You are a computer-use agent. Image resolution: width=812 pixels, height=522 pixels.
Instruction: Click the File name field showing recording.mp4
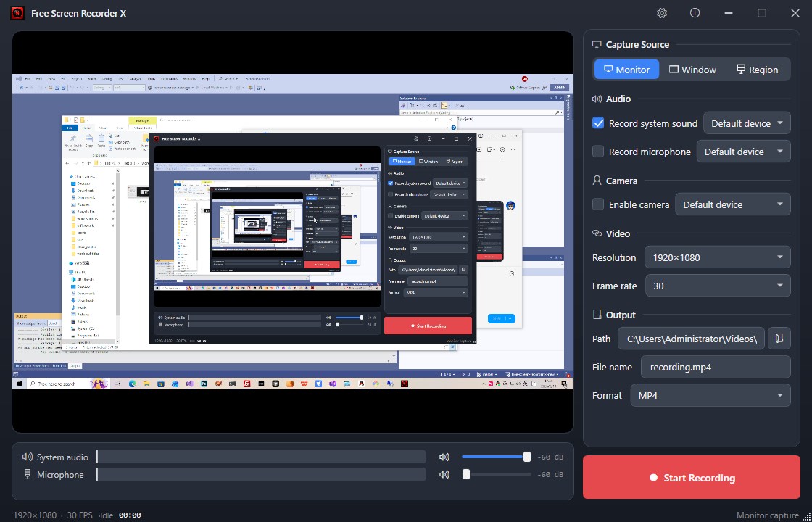tap(716, 367)
